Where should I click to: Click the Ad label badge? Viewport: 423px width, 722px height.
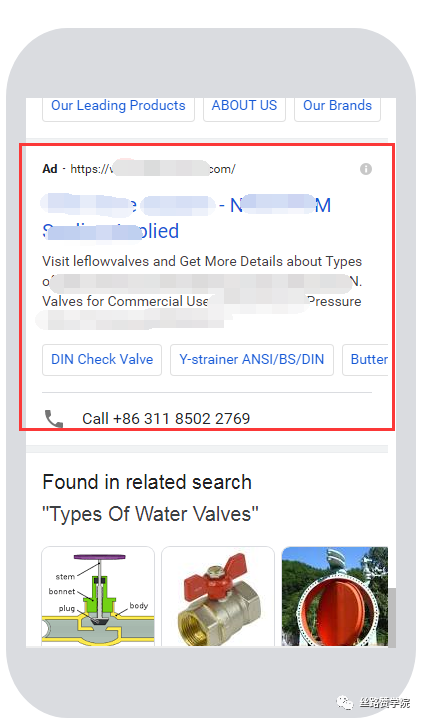point(50,169)
